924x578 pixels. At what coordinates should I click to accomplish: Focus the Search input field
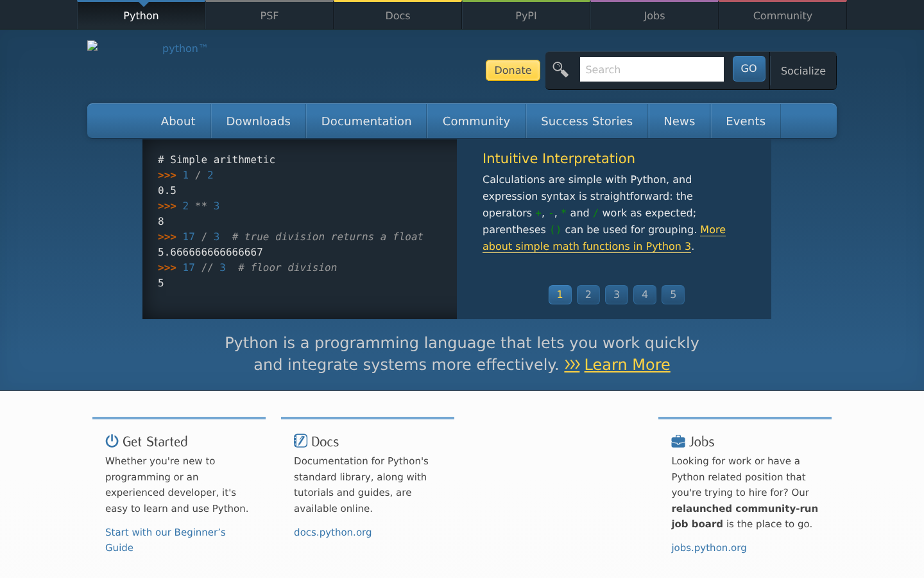click(652, 69)
